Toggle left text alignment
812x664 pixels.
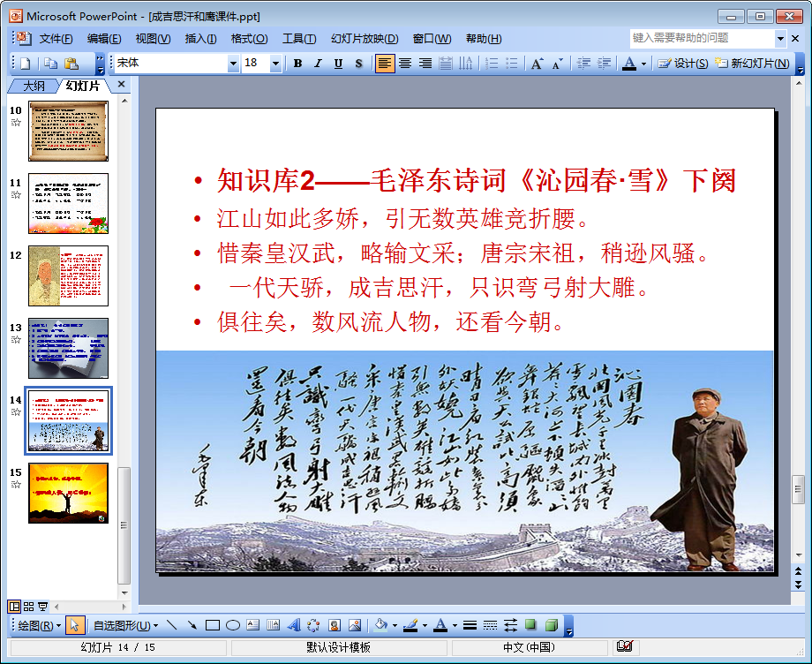(384, 64)
